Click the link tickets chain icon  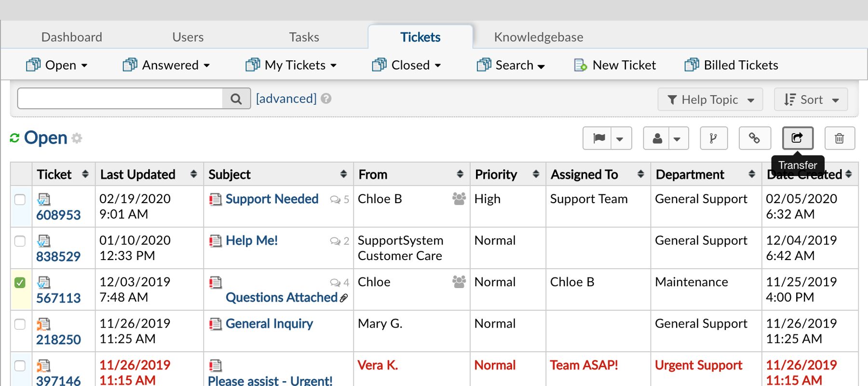pos(755,138)
